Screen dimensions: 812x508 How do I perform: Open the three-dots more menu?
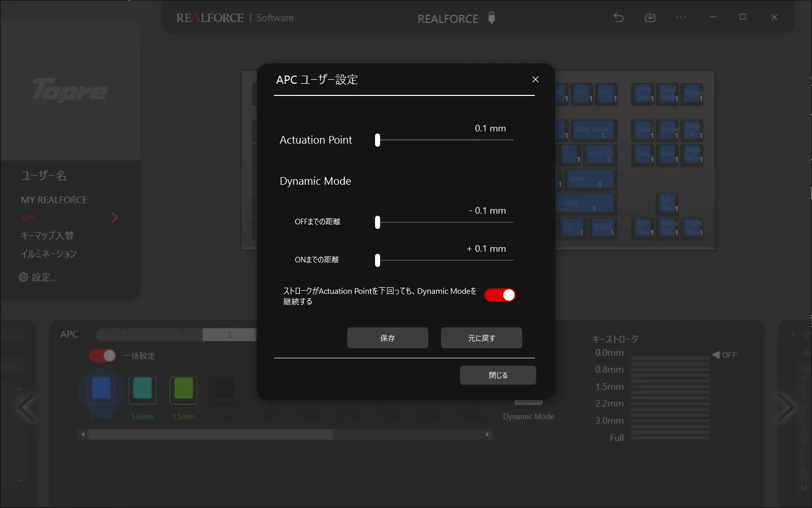(x=681, y=17)
